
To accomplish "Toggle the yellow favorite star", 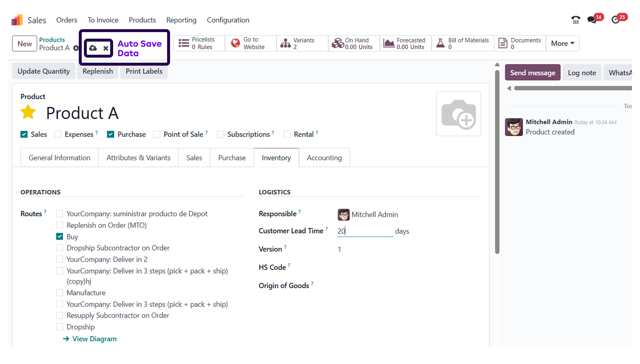I will [28, 112].
